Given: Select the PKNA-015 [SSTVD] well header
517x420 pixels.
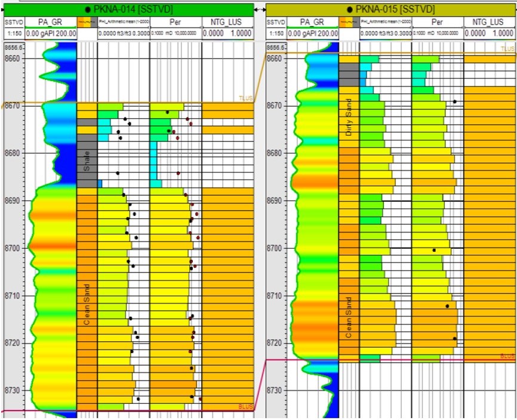Looking at the screenshot, I should 390,10.
